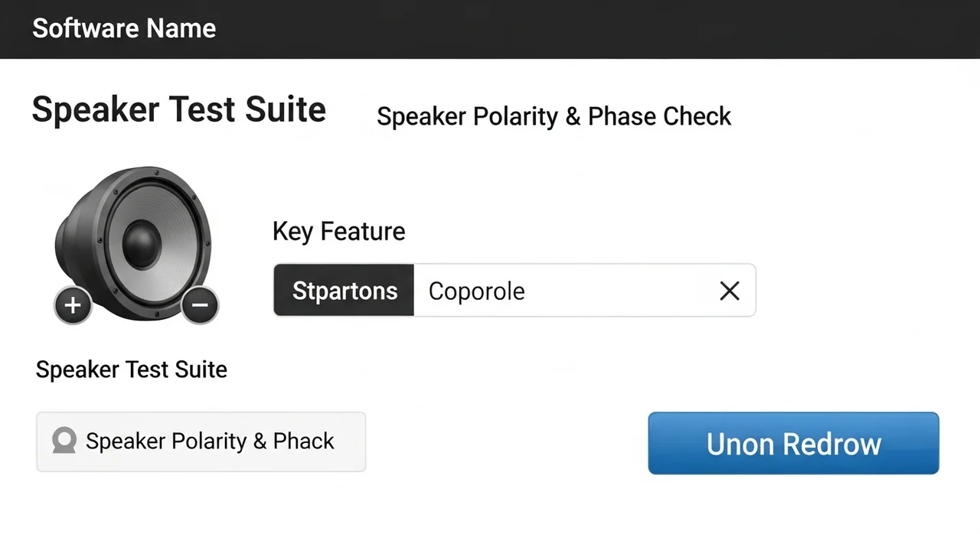Click the minus button on the speaker

[200, 305]
